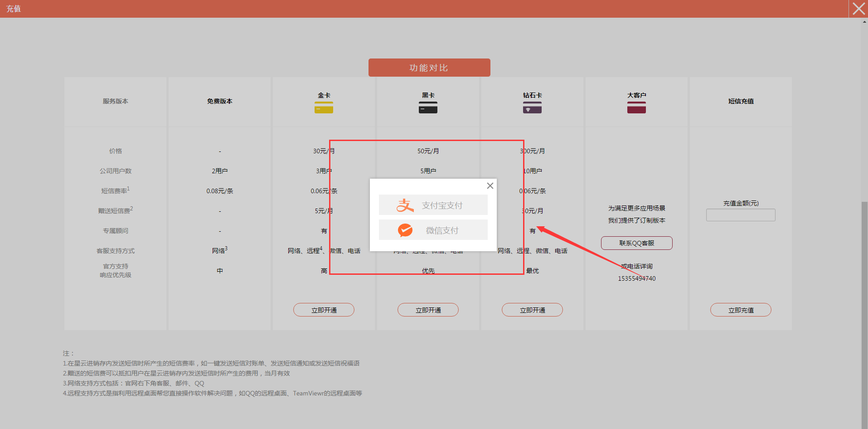Click the 短信充值 column header
Viewport: 868px width, 429px height.
[741, 101]
